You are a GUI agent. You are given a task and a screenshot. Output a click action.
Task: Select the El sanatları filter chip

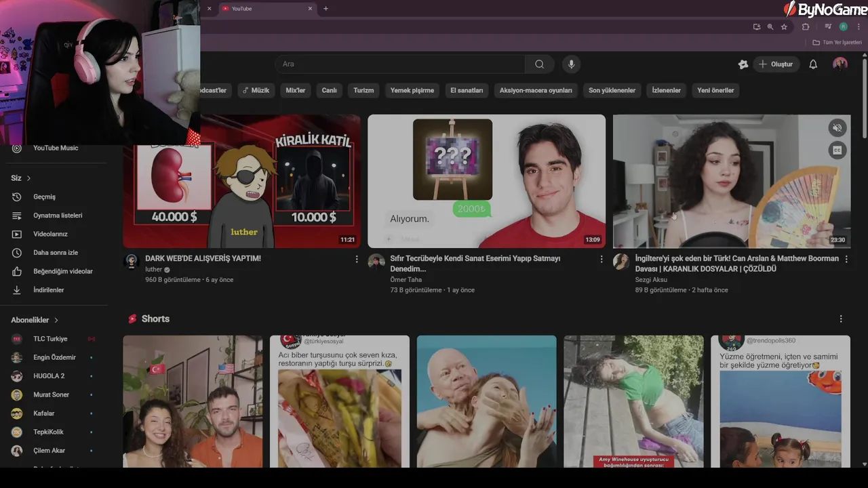click(467, 90)
